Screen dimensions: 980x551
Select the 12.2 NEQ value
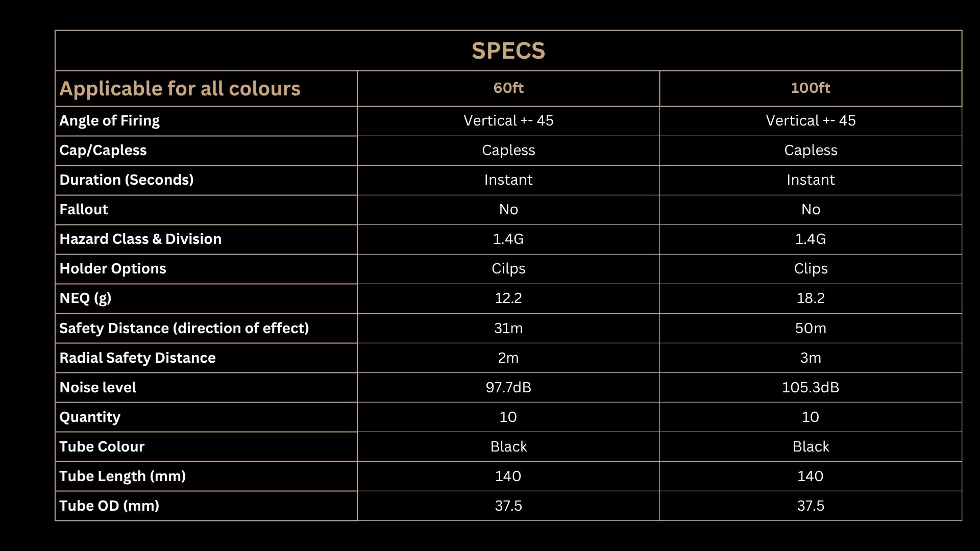click(508, 298)
